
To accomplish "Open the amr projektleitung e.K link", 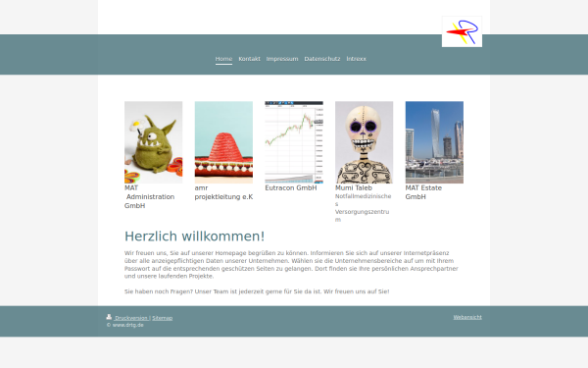I will [223, 192].
